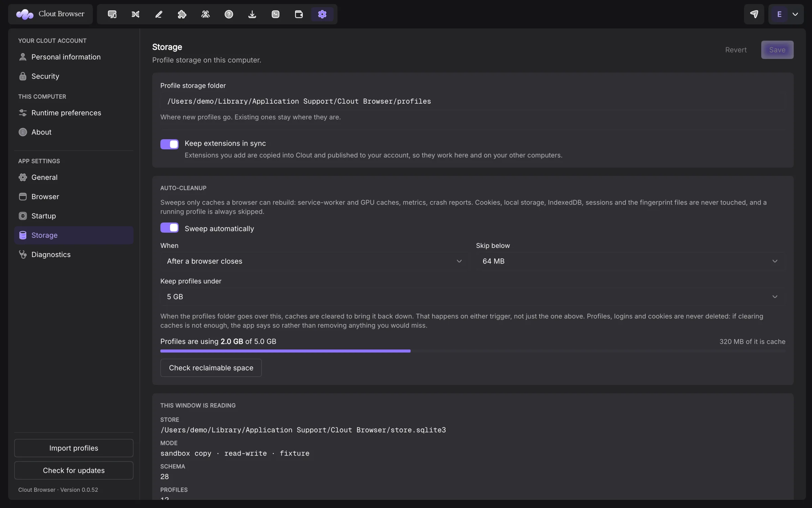Click the database icon beside Storage
This screenshot has height=508, width=812.
(23, 235)
